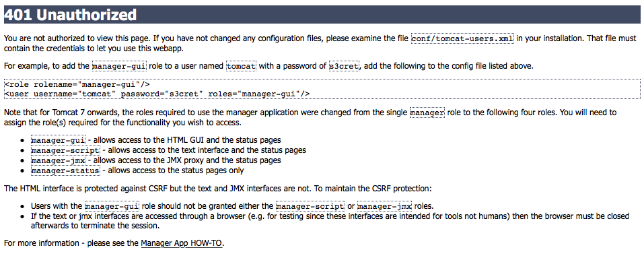Click the manager-gui bullet list entry

[x=156, y=140]
